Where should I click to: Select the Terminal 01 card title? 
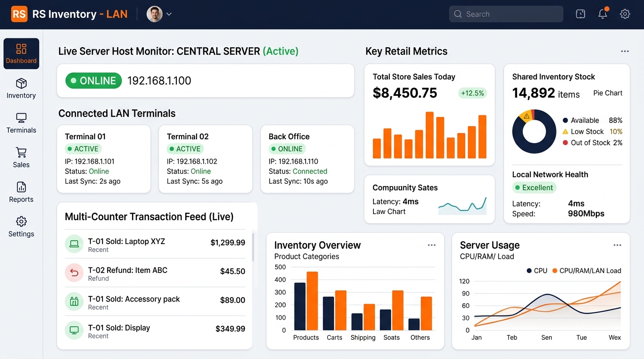[x=85, y=136]
